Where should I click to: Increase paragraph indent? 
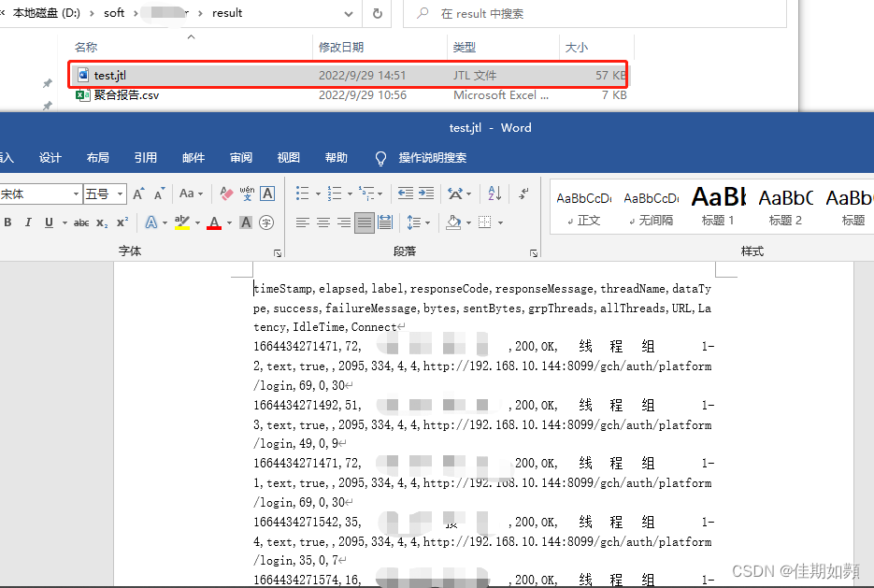point(426,194)
